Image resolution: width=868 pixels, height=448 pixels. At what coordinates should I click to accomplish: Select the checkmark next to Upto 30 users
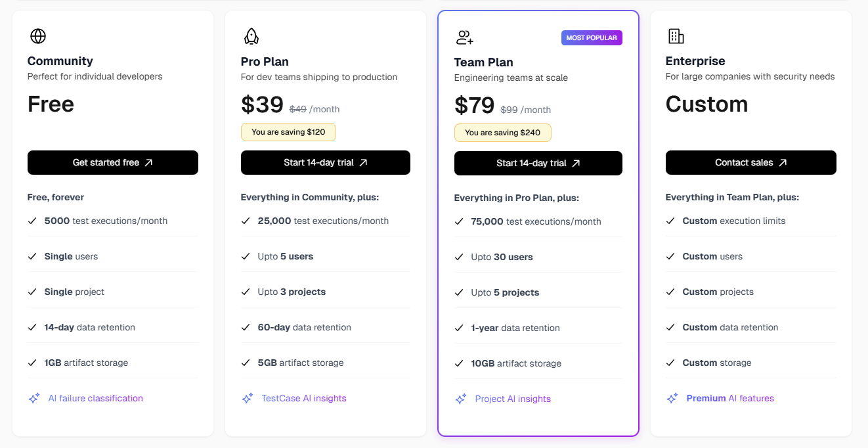point(458,256)
